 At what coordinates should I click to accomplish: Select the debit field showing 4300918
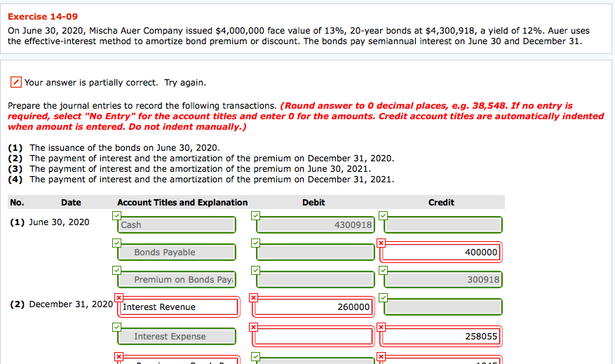pyautogui.click(x=316, y=224)
